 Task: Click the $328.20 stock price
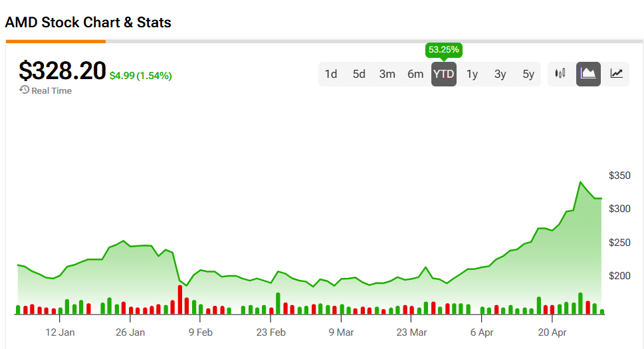point(62,70)
